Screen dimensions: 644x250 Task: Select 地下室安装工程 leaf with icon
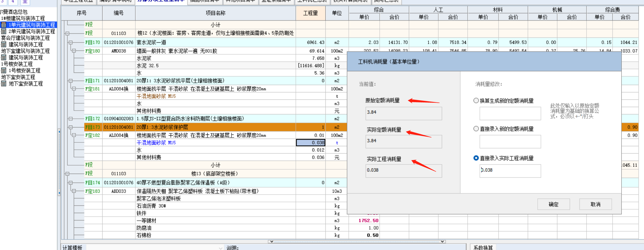(x=26, y=84)
